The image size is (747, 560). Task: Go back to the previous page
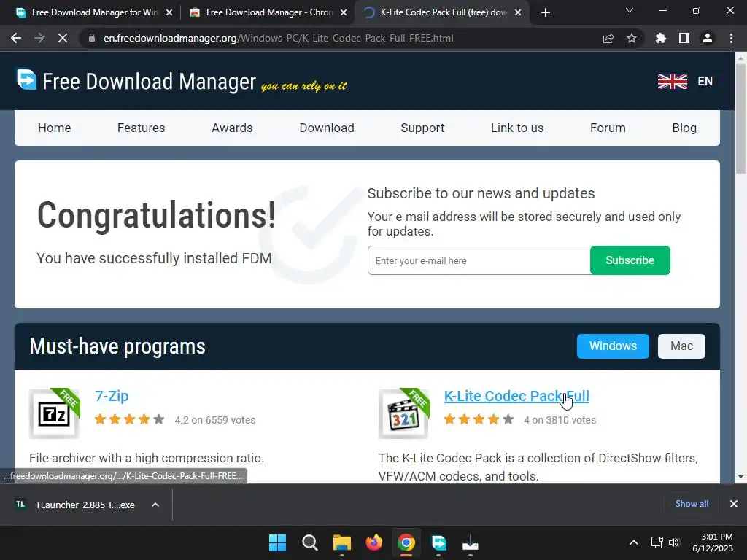pyautogui.click(x=16, y=38)
